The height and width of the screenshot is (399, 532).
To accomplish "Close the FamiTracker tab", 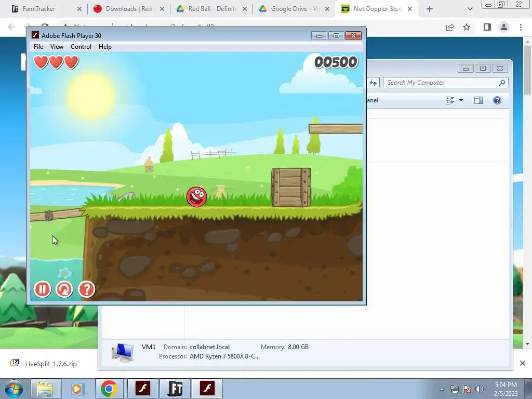I will click(x=79, y=9).
